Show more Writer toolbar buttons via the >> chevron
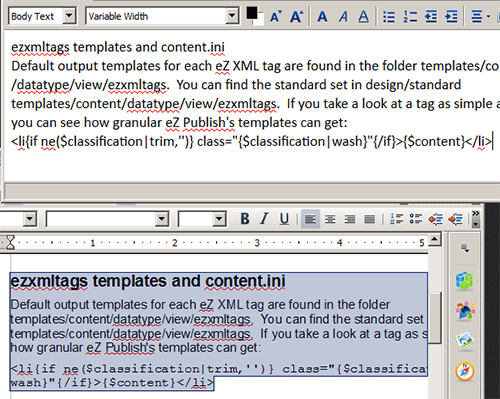 coord(476,213)
